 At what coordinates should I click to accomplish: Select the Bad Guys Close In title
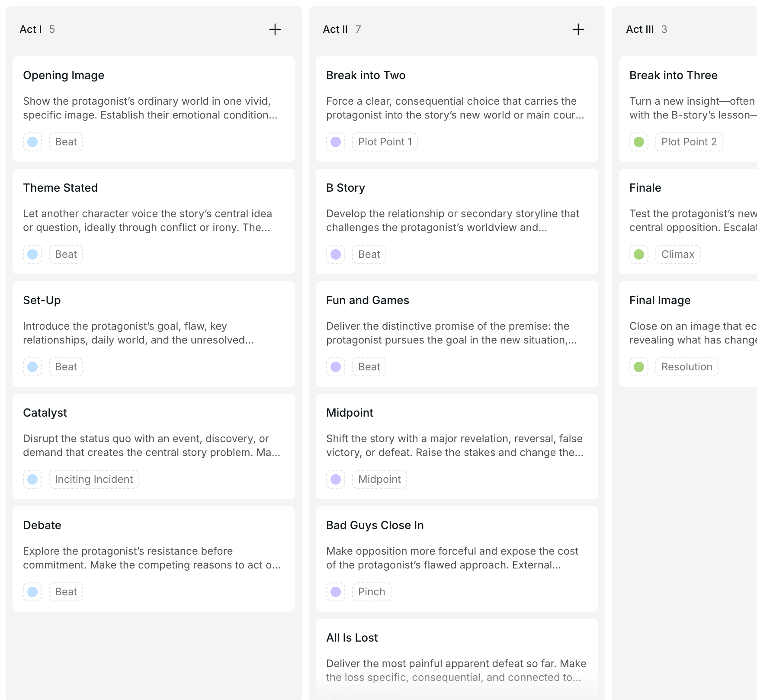(375, 525)
